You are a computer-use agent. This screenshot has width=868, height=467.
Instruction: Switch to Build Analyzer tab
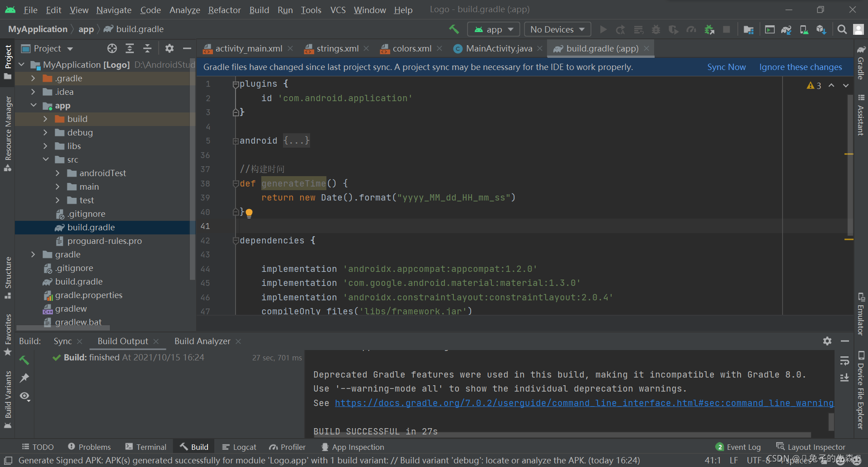[202, 341]
